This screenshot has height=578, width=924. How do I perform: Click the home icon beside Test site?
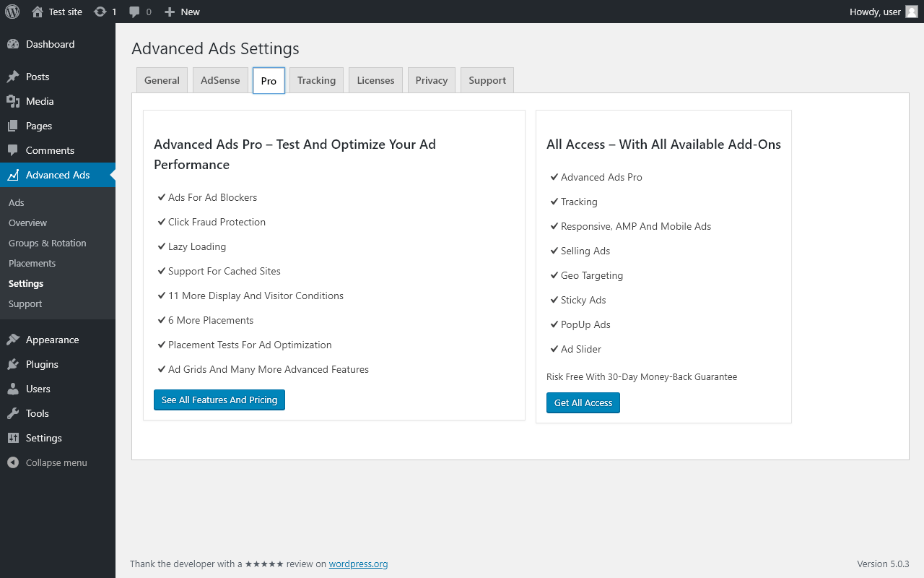coord(38,12)
